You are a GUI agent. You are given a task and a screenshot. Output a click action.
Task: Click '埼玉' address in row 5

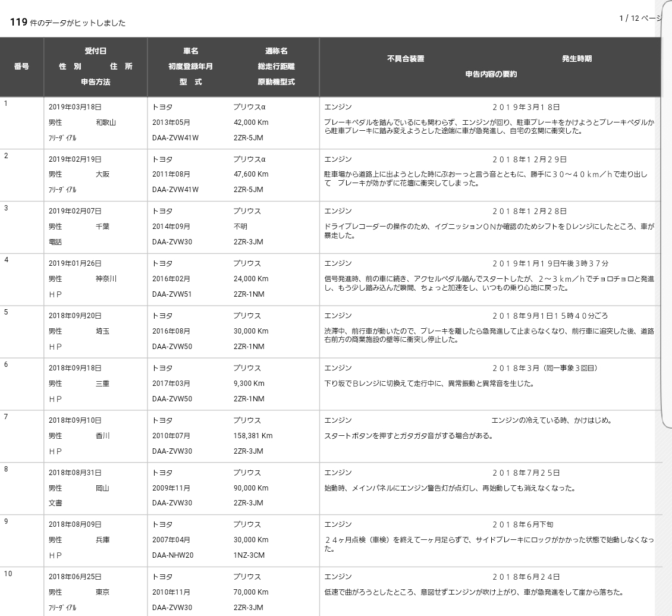point(102,331)
